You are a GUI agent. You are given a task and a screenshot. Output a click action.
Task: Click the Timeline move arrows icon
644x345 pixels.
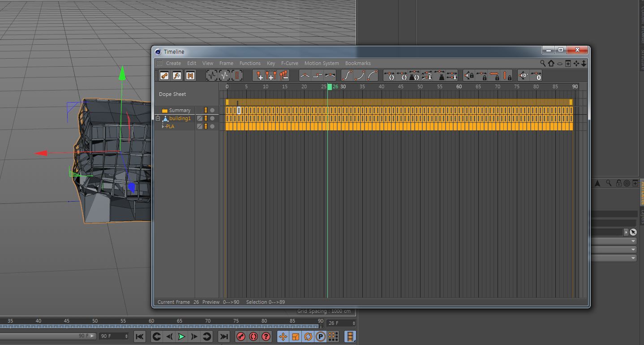coord(576,63)
